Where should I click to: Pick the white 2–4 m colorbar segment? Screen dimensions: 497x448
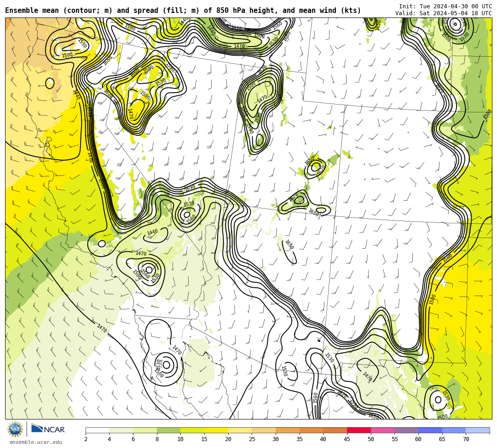(97, 430)
